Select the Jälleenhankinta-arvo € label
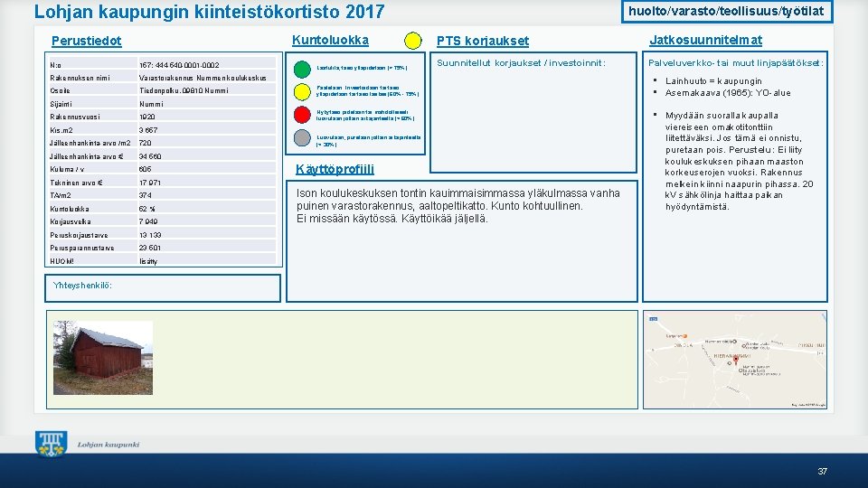Screen dimensions: 868x488 (x=87, y=156)
